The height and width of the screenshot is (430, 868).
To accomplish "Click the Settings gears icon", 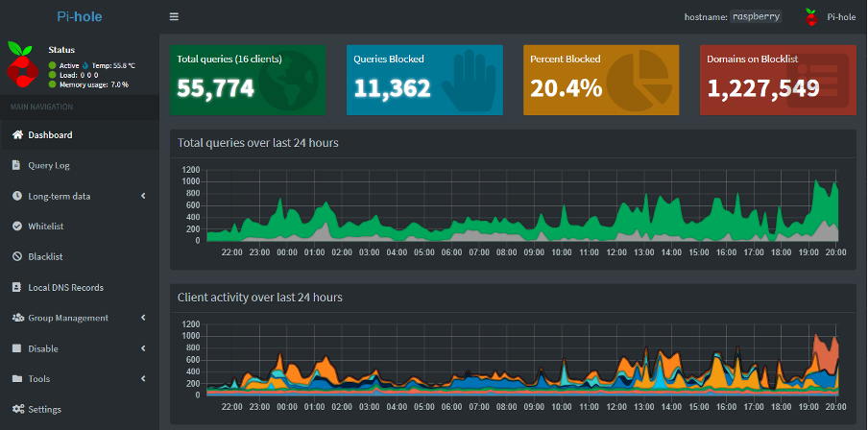I will click(x=18, y=410).
